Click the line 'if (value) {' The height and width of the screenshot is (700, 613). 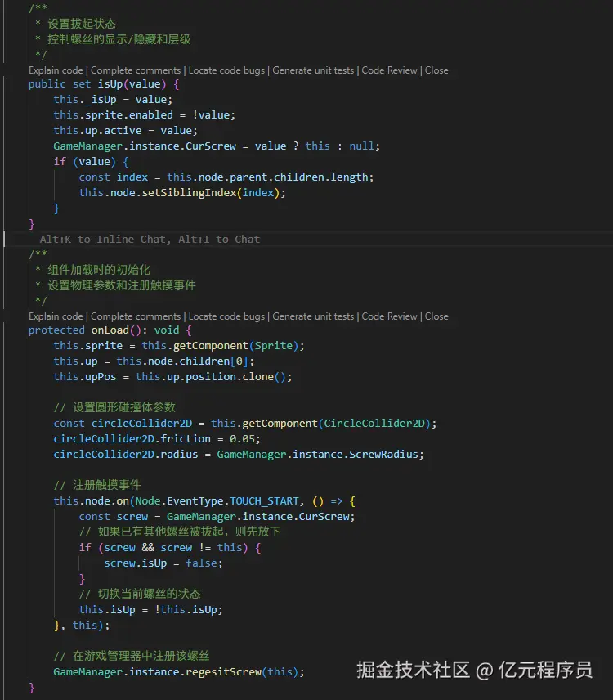click(91, 162)
